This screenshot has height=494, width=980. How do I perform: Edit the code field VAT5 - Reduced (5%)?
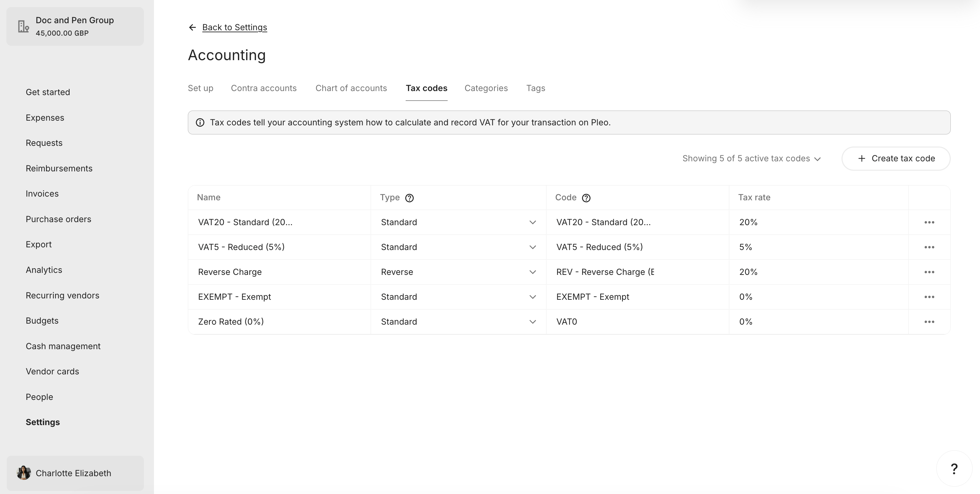pyautogui.click(x=638, y=247)
